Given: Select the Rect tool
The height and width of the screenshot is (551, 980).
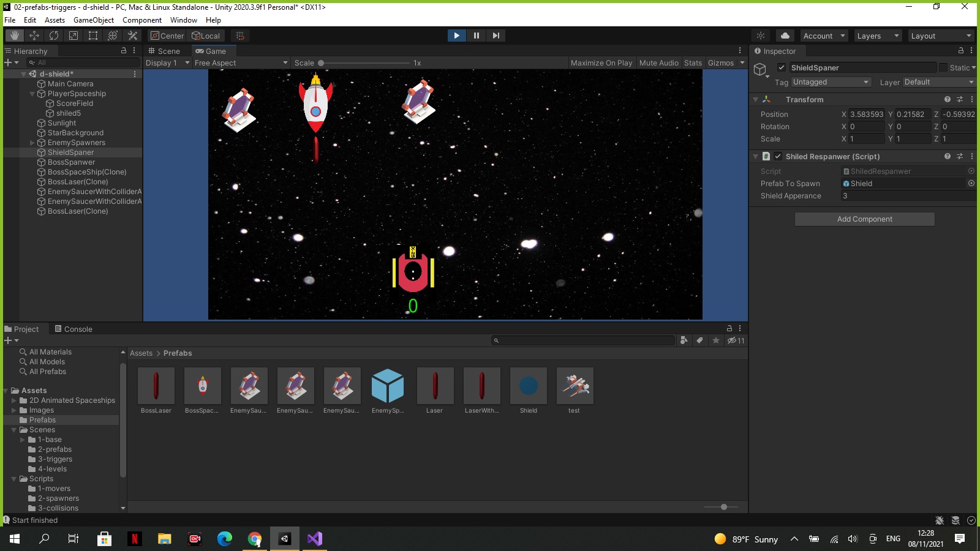Looking at the screenshot, I should pos(93,36).
